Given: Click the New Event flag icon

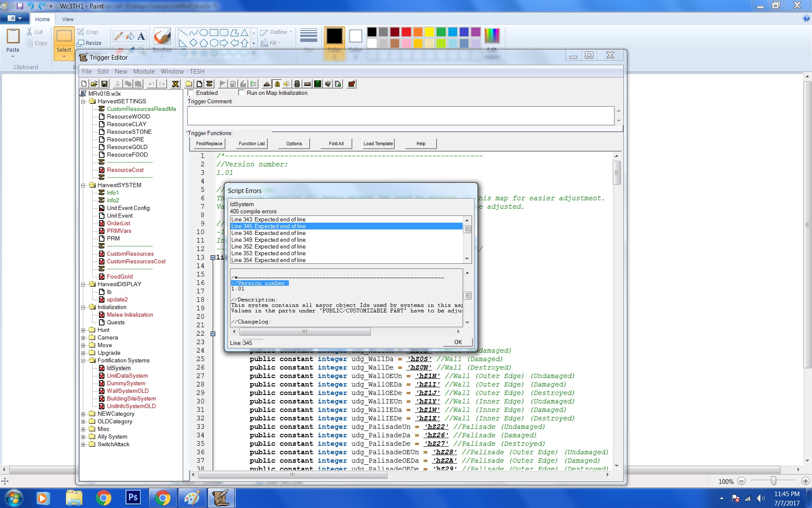Looking at the screenshot, I should [x=223, y=84].
